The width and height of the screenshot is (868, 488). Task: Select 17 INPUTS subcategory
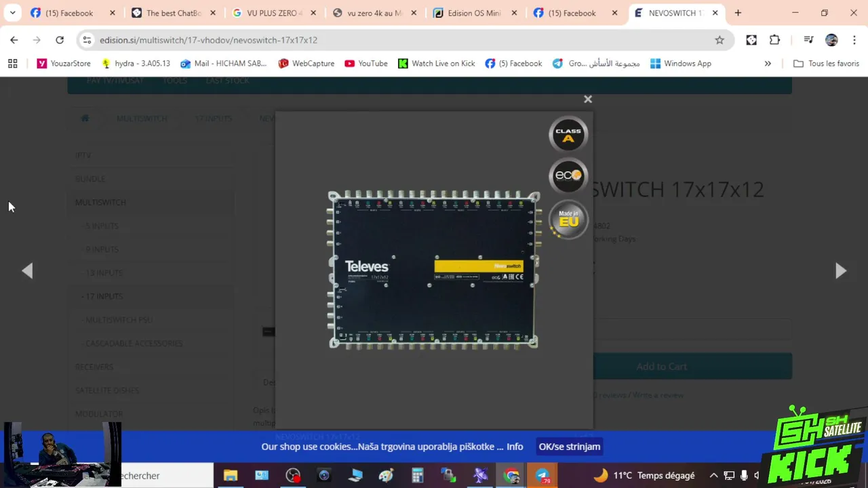click(x=102, y=296)
